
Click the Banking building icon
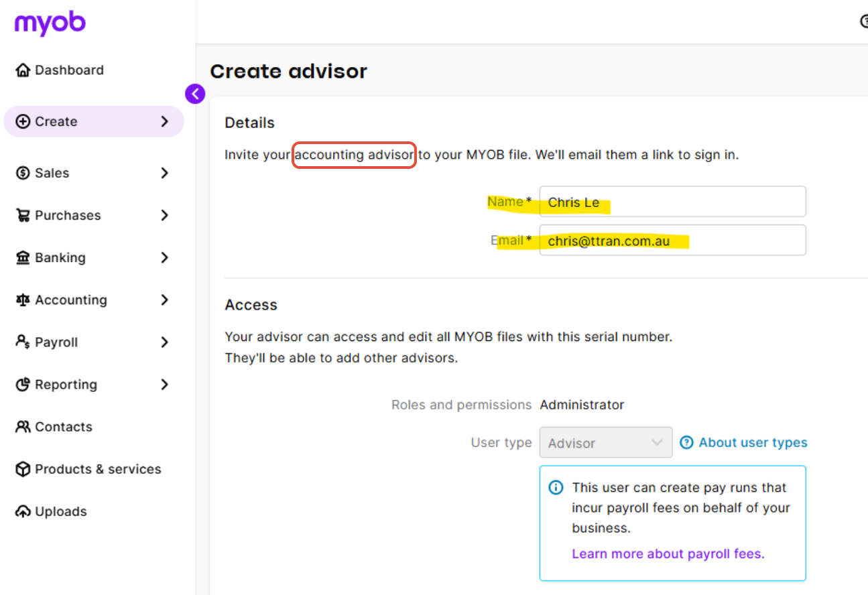click(x=23, y=258)
